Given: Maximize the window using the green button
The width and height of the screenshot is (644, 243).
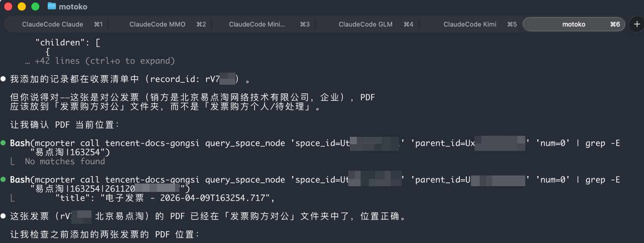Looking at the screenshot, I should (35, 6).
